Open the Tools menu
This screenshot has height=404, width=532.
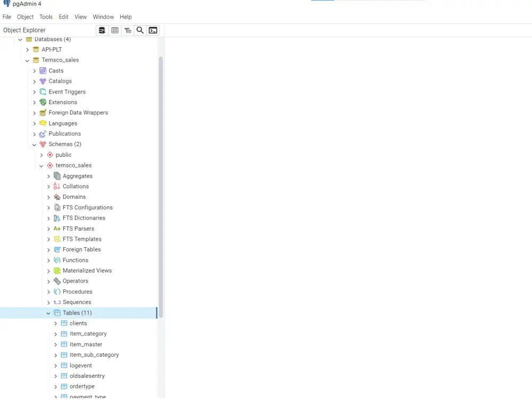coord(46,16)
